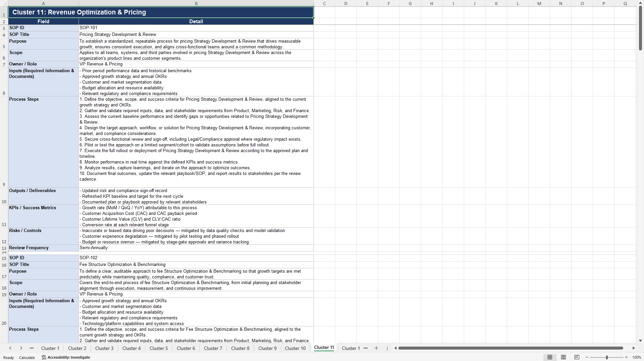
Task: Open the Cluster 1 sheet tab
Action: click(50, 348)
